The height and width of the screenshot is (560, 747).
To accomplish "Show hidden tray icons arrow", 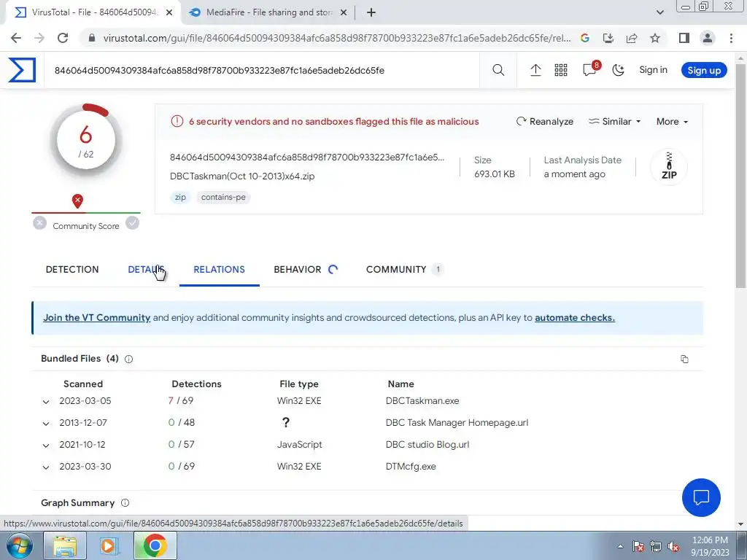I will pos(620,546).
